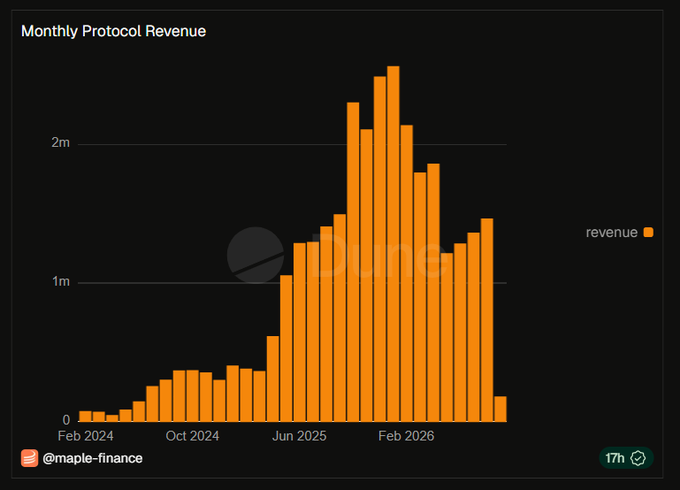Toggle the revenue series legend label
680x490 pixels.
(x=611, y=232)
